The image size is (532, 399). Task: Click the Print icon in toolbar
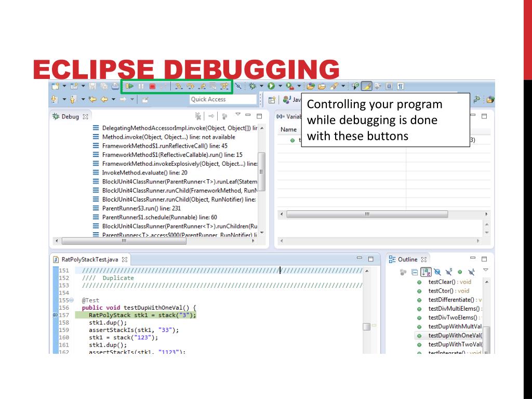[x=115, y=86]
